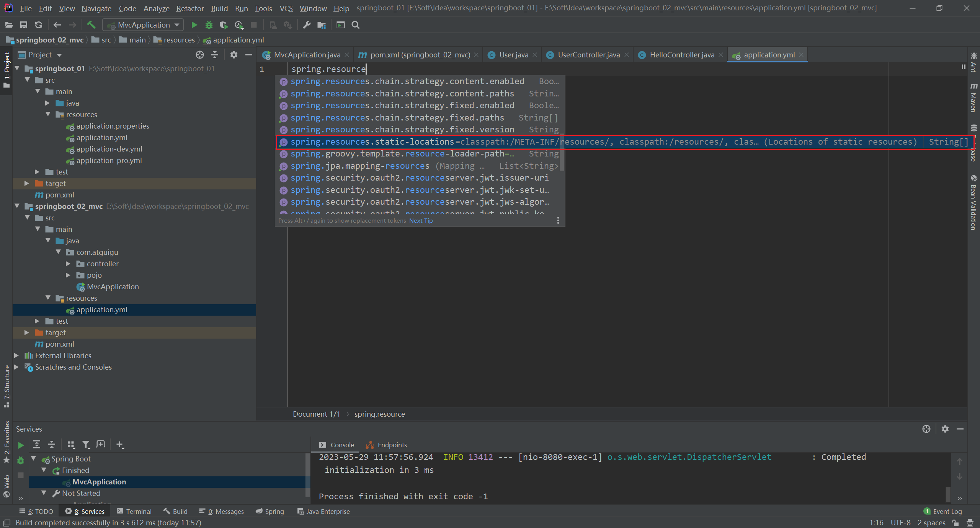Switch to the Endpoints tab
This screenshot has height=528, width=980.
(387, 445)
